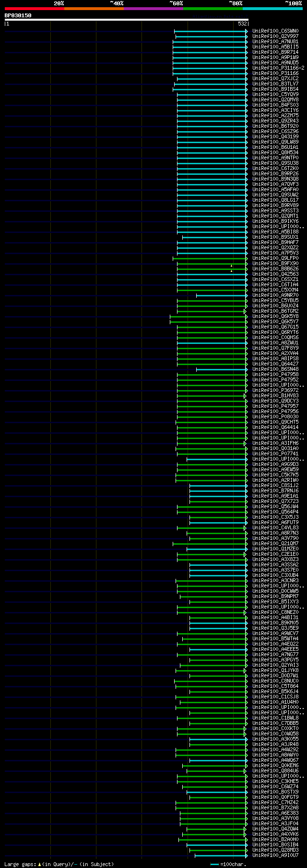This screenshot has height=868, width=307.
Task: Click hit label UniRef100_Q8LG17
Action: pyautogui.click(x=275, y=200)
